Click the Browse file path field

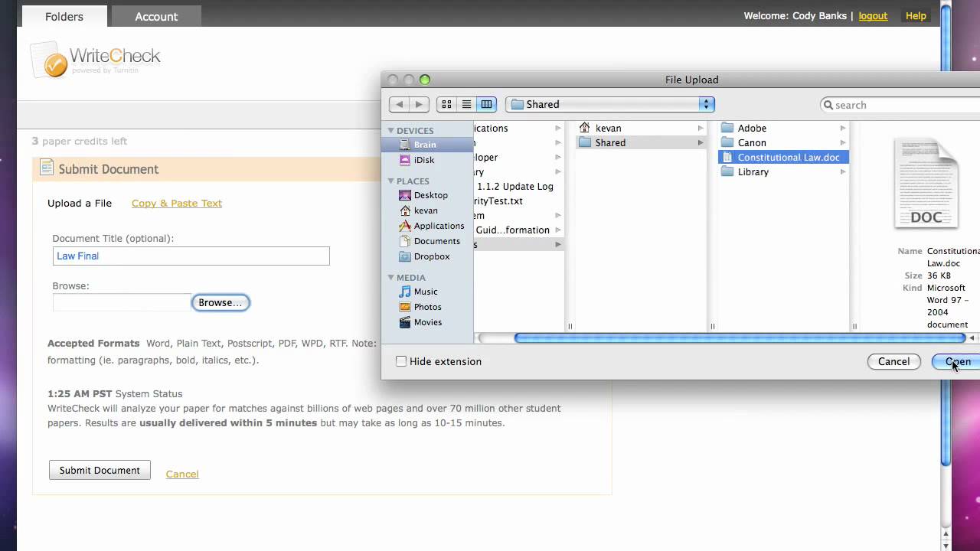point(122,302)
